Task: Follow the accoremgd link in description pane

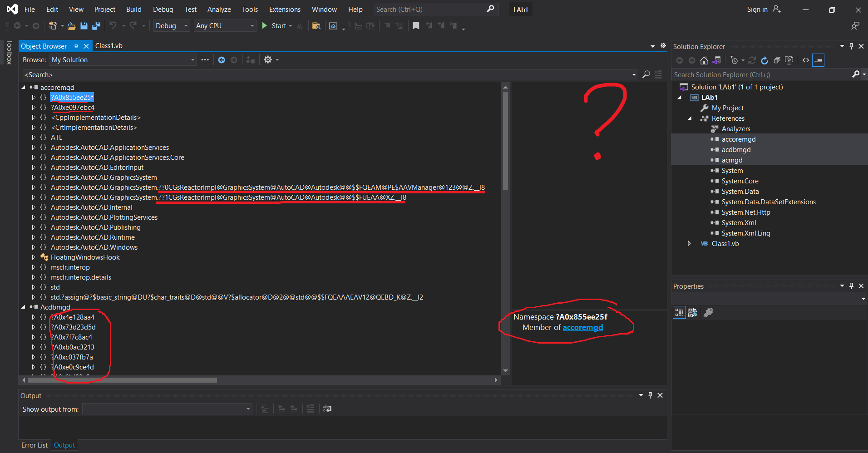Action: (583, 328)
